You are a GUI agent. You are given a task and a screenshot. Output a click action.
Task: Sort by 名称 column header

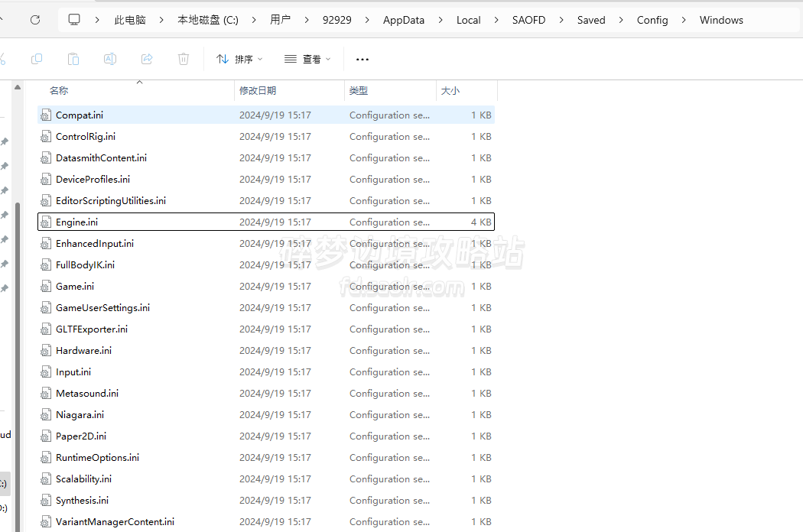(x=59, y=90)
